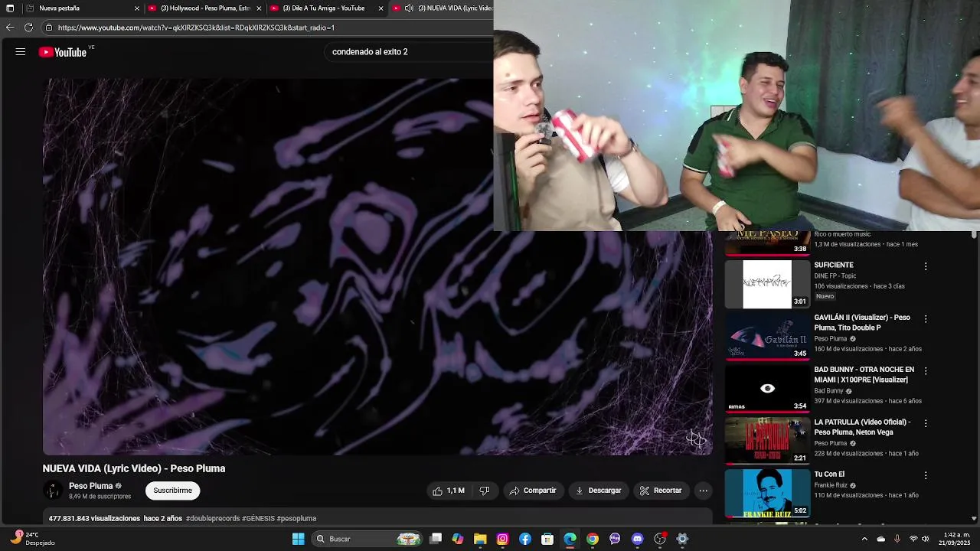This screenshot has height=551, width=980.
Task: Click YouTube search field with condenado al exito 2
Action: click(x=410, y=52)
